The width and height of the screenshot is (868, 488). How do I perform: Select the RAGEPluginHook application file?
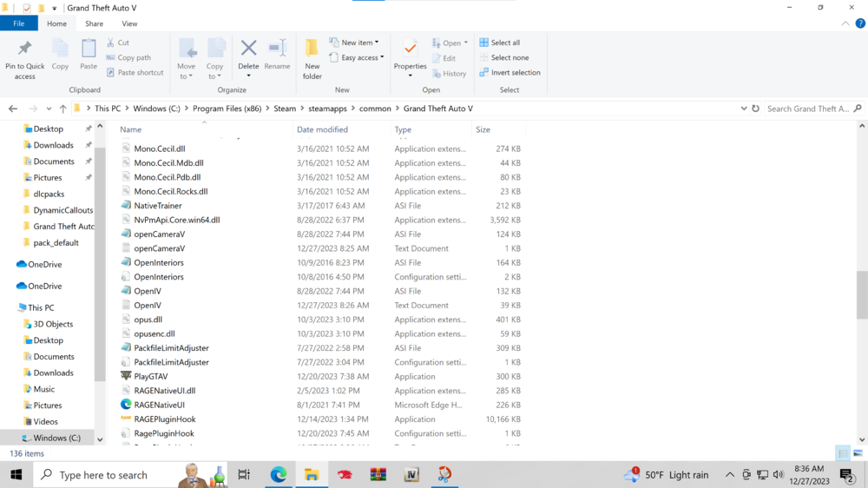tap(164, 419)
